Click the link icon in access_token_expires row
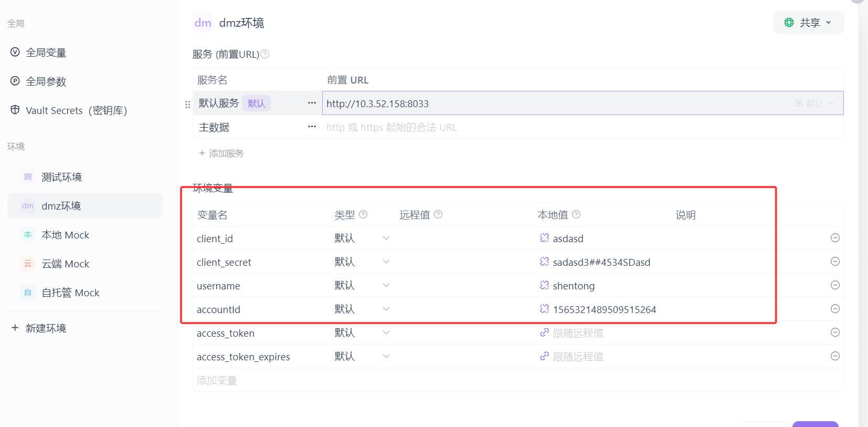The width and height of the screenshot is (868, 427). coord(544,356)
